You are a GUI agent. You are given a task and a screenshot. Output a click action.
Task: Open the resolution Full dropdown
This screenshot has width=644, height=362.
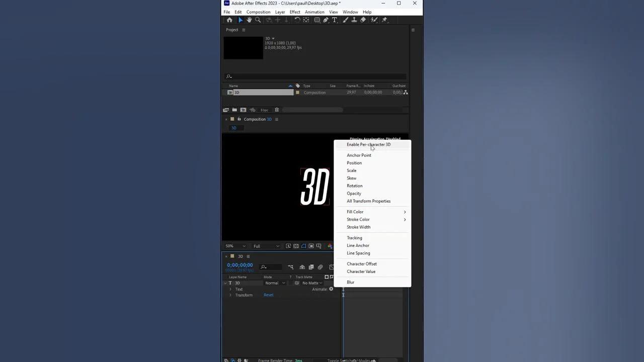point(266,246)
